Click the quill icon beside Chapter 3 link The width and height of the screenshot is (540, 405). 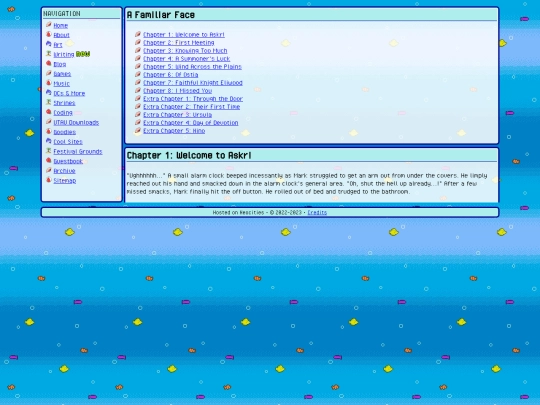coord(138,50)
